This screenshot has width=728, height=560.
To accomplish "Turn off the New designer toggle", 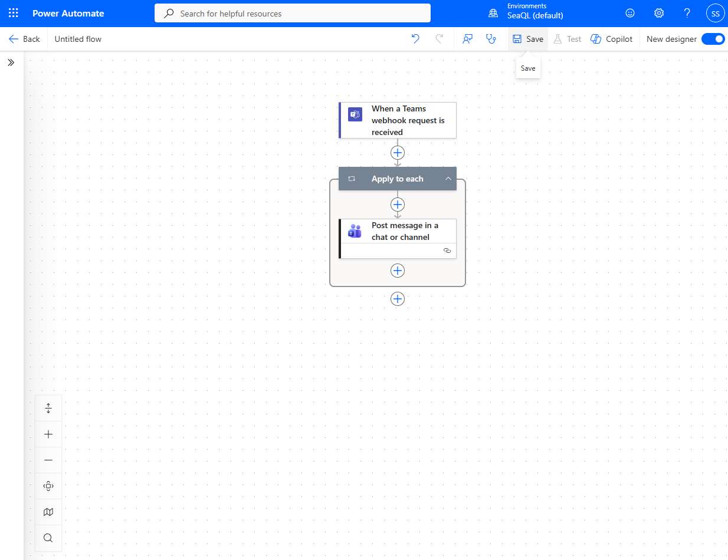I will [x=713, y=39].
